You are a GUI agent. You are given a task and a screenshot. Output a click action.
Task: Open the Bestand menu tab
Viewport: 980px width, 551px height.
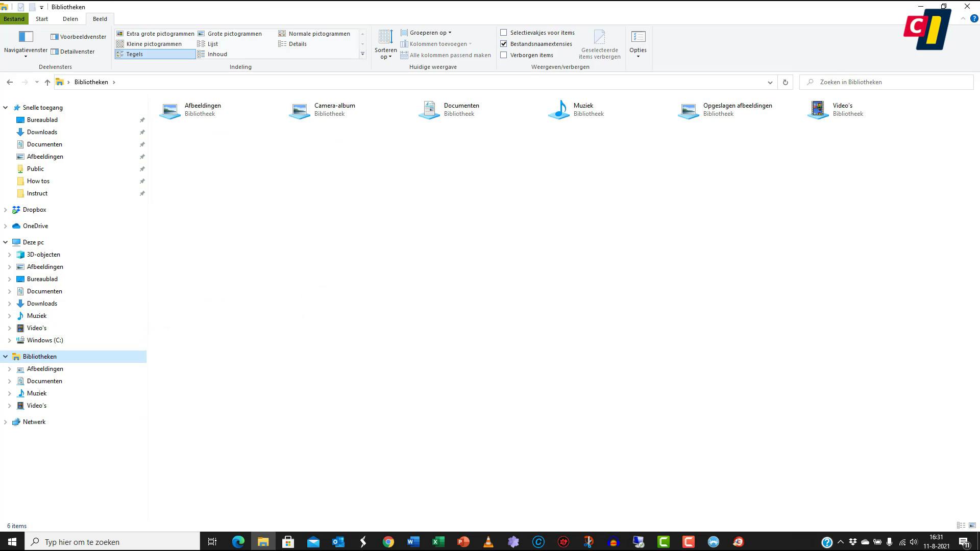click(x=14, y=19)
